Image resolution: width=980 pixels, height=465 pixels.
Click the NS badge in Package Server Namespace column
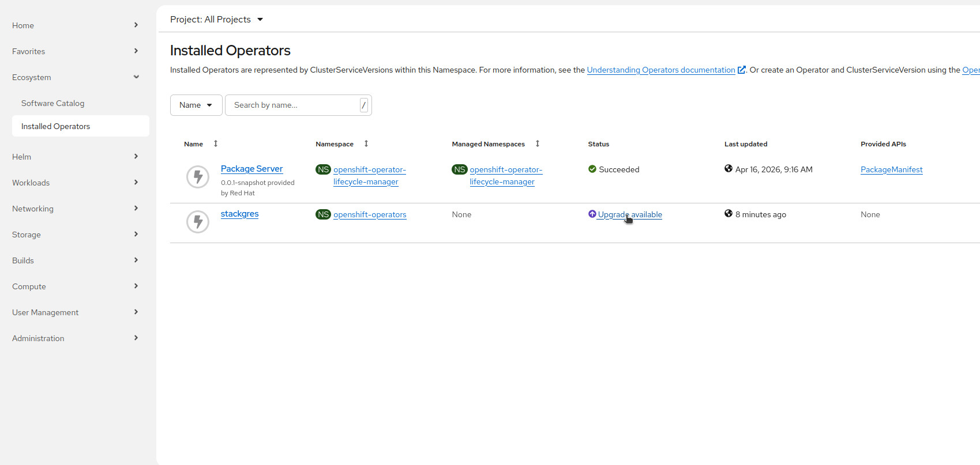tap(323, 169)
